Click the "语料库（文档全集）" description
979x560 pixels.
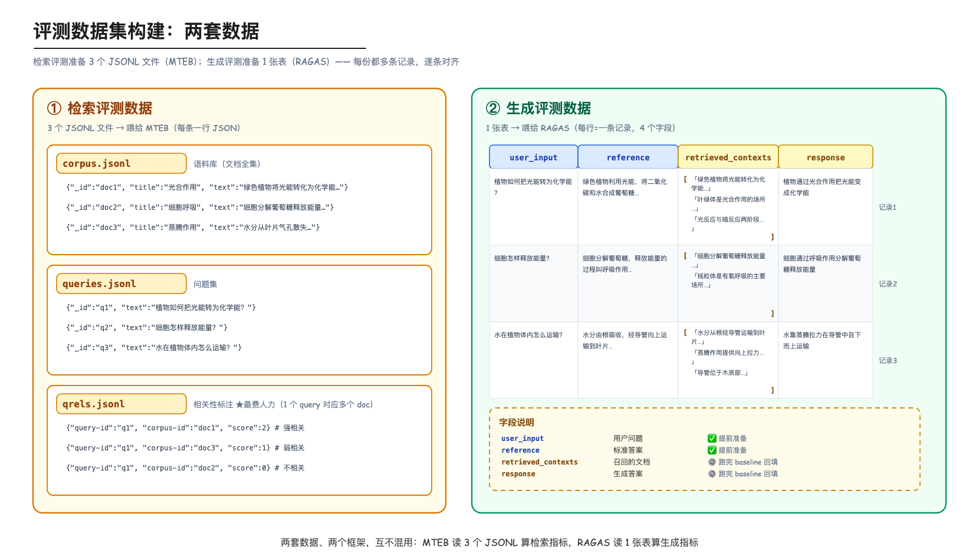click(x=227, y=164)
